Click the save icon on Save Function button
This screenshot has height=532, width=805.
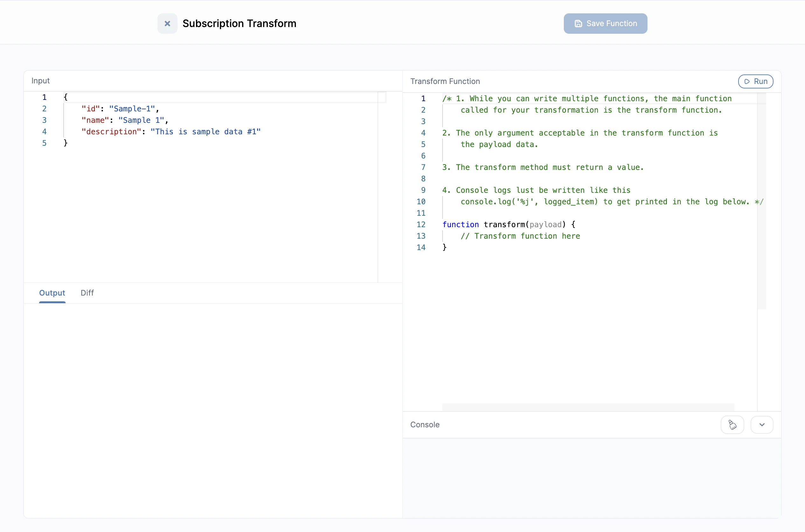[x=578, y=24]
